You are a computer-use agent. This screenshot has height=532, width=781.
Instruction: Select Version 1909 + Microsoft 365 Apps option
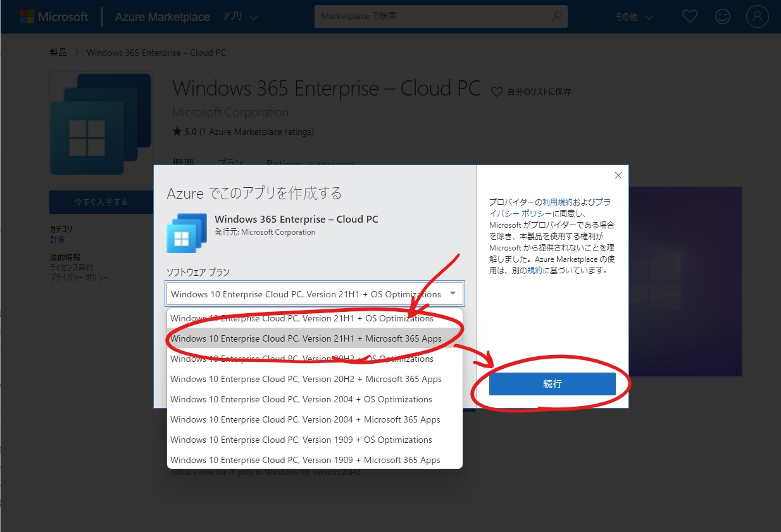click(x=315, y=460)
